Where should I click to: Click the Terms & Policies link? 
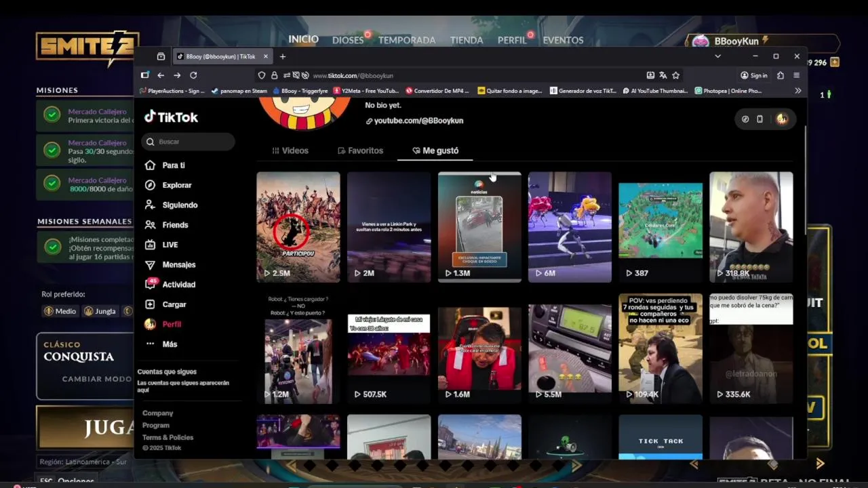point(167,437)
